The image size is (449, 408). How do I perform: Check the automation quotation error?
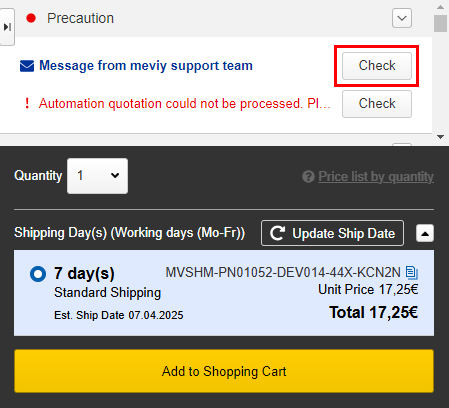377,104
